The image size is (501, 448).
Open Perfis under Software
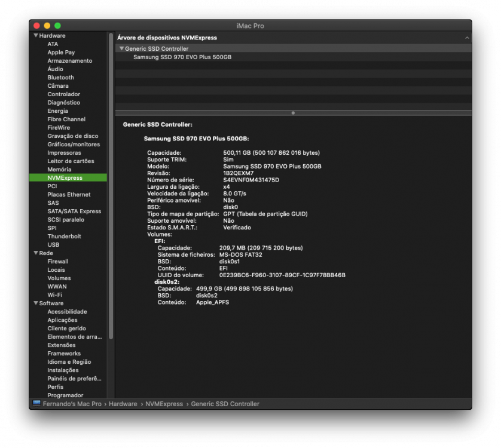click(55, 387)
